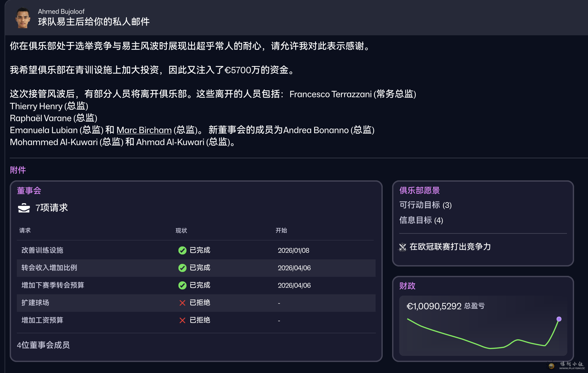Click green checkmark for 增加下赛季转会预算

point(182,285)
